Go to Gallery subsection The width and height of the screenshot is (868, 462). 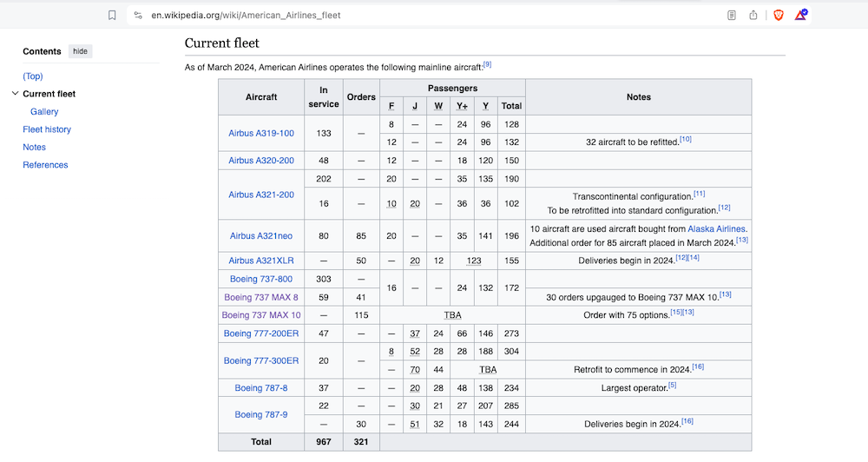[44, 112]
